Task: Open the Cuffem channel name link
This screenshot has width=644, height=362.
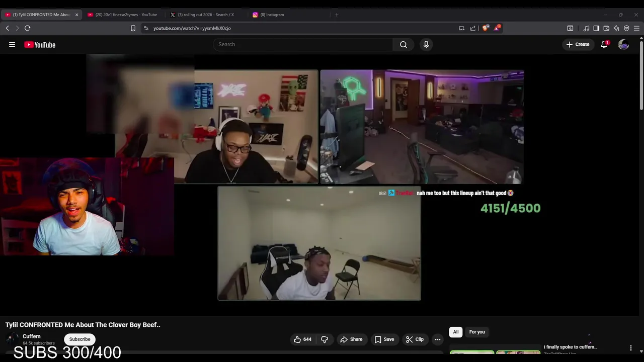Action: [x=31, y=336]
